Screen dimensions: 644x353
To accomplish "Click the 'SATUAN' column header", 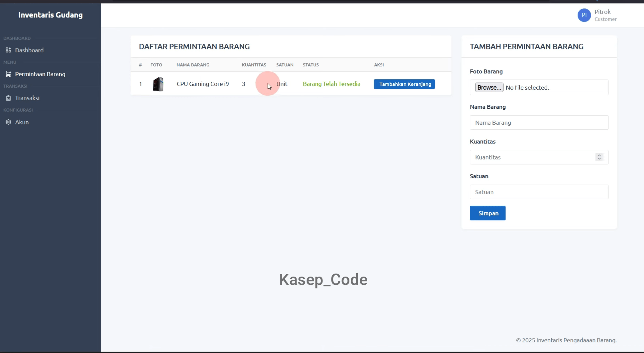I will [x=285, y=65].
